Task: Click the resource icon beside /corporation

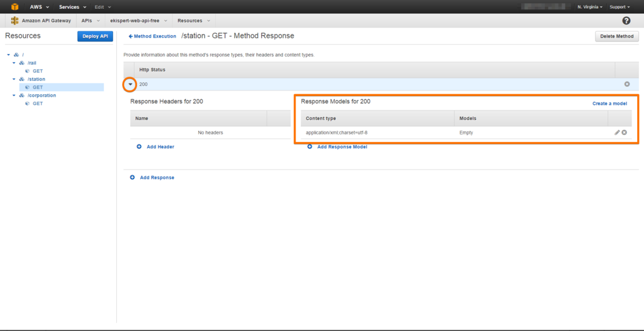Action: click(22, 95)
